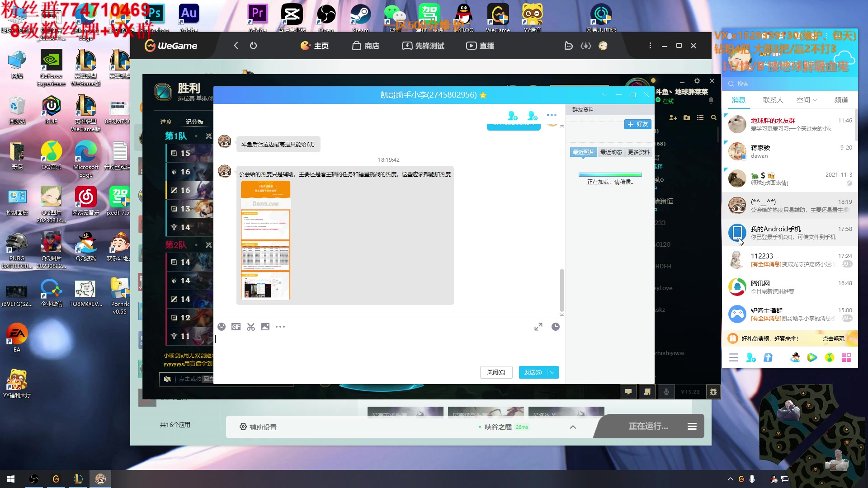Open the dropdown chevron in chat title bar
Viewport: 868px width, 488px height.
pos(604,95)
